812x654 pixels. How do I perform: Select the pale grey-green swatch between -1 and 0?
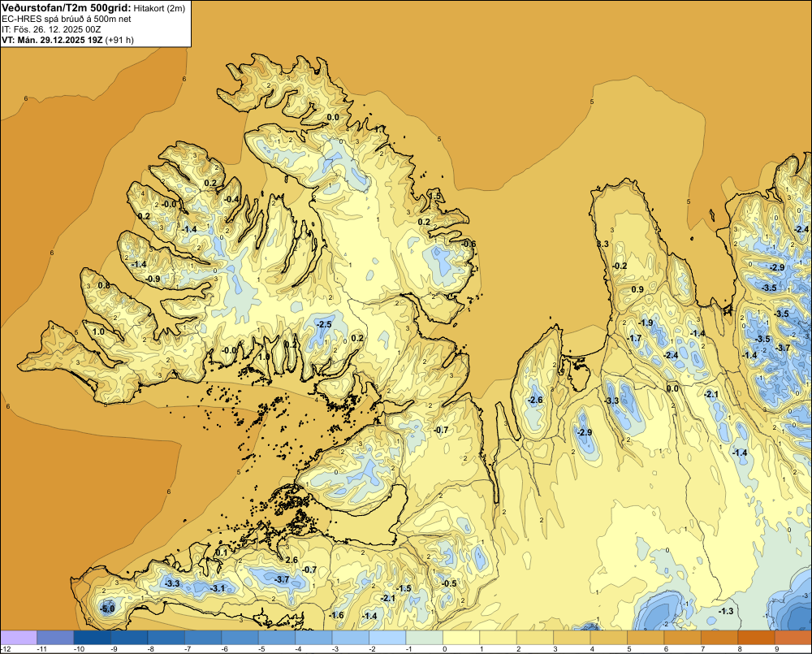[425, 637]
